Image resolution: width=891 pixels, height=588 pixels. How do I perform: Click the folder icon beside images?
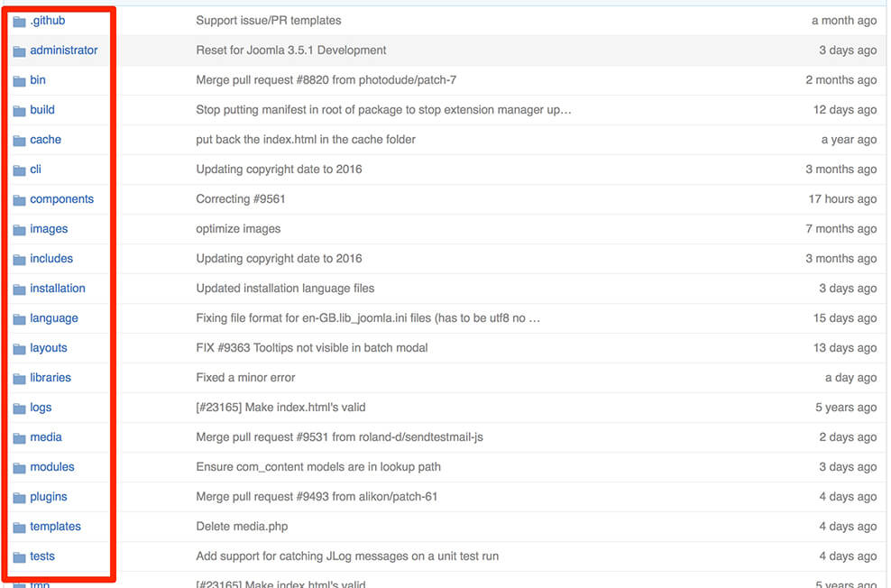(19, 229)
